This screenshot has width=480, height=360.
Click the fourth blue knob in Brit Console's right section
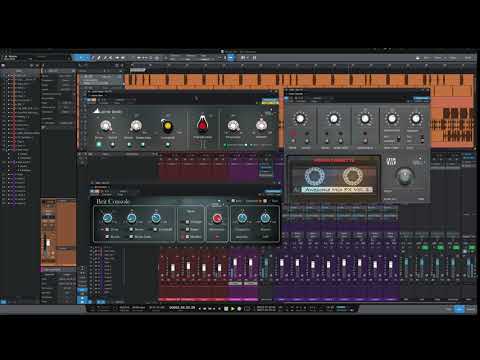pos(242,218)
